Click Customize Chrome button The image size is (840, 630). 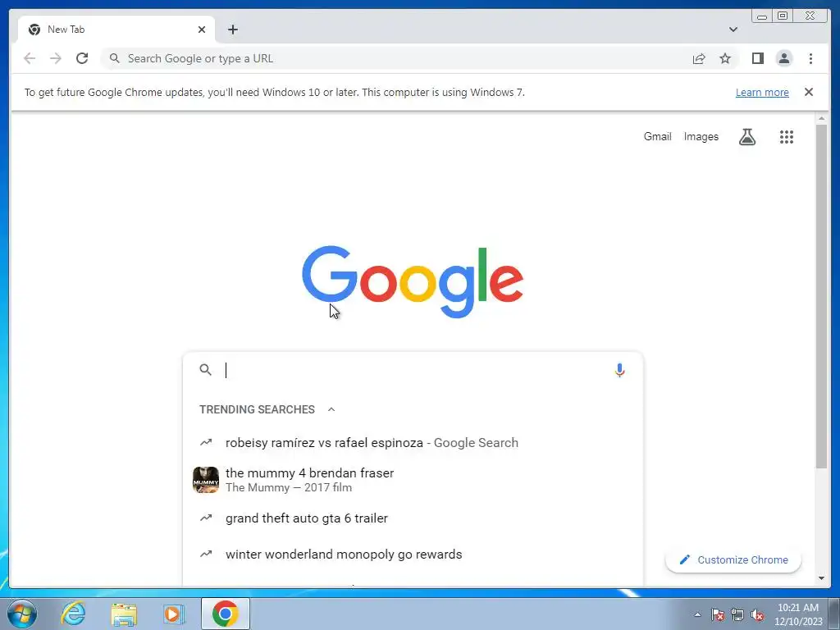pyautogui.click(x=733, y=559)
